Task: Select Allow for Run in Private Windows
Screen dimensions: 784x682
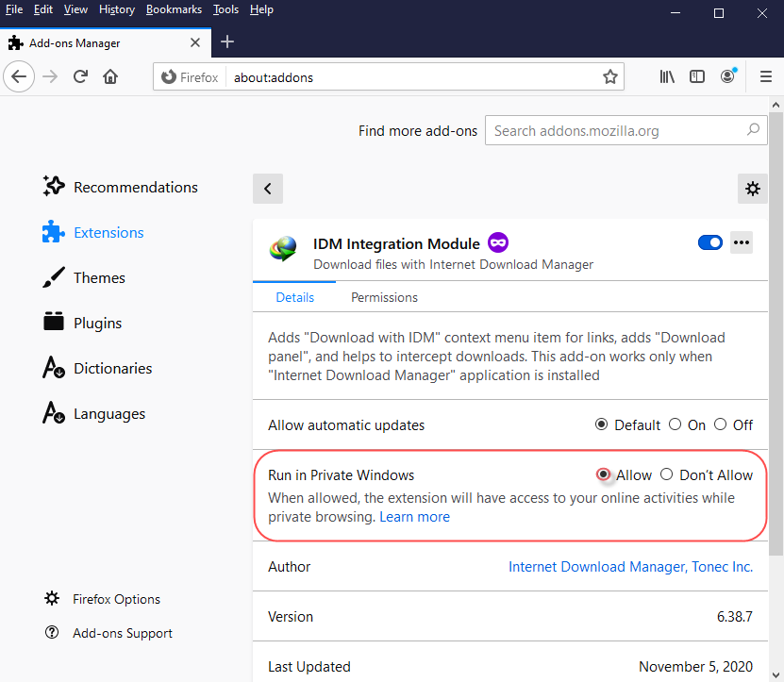Action: pyautogui.click(x=603, y=474)
